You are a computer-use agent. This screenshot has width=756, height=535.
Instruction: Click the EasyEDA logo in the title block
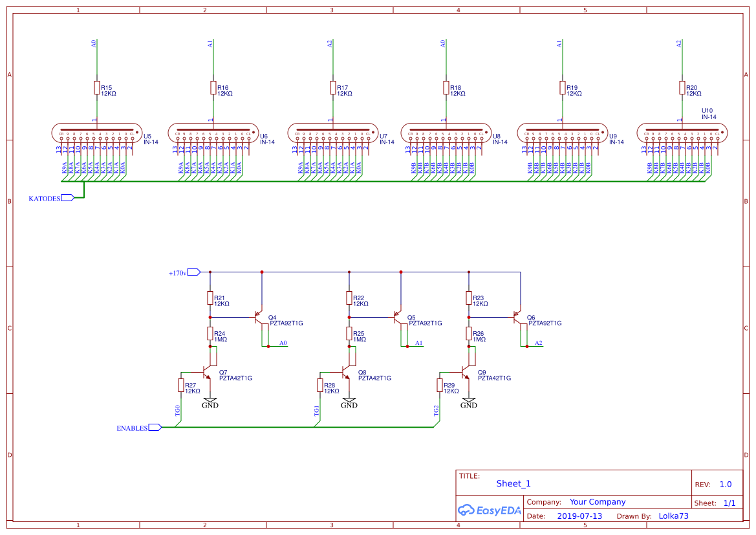pos(490,510)
